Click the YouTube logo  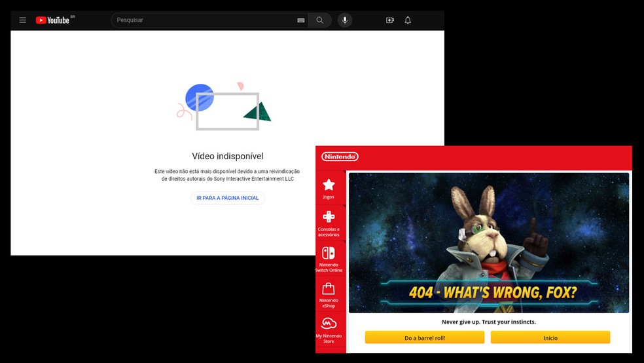pos(52,20)
